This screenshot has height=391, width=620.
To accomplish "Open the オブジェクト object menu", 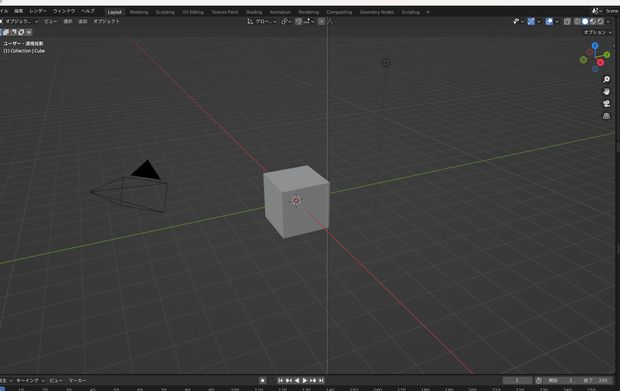I will coord(106,21).
